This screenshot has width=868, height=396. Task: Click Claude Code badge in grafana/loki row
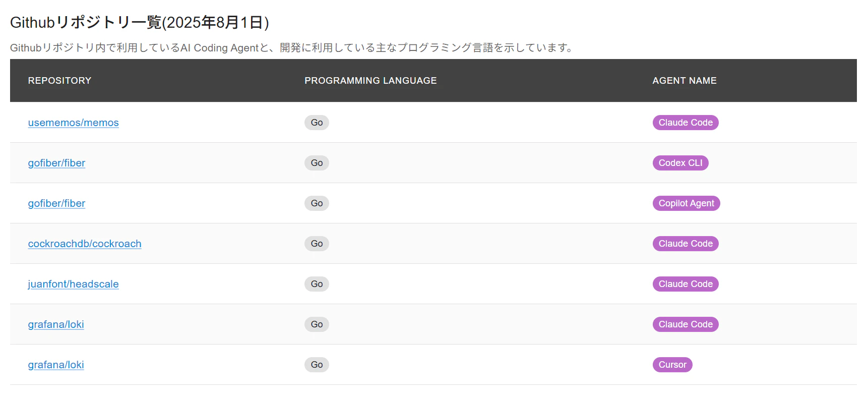point(686,324)
